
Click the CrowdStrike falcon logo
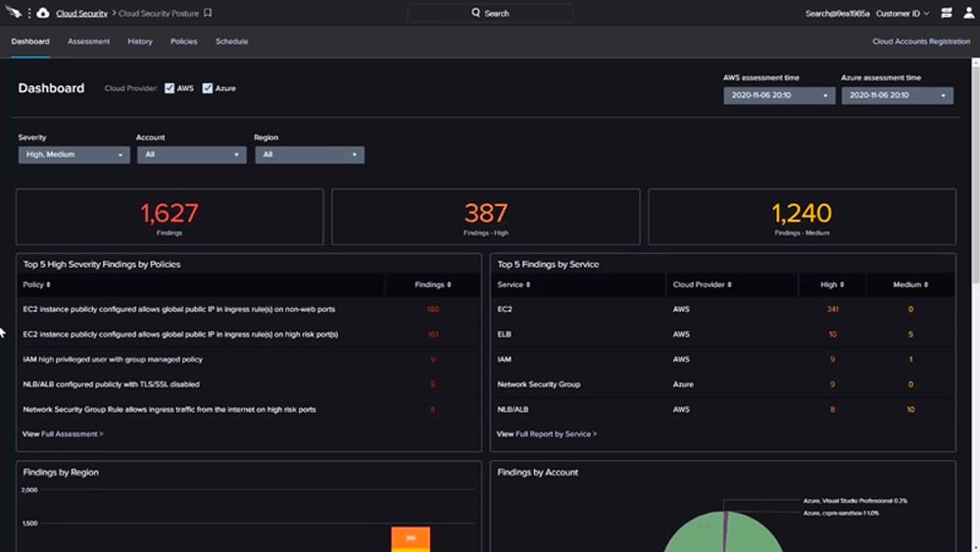coord(13,13)
